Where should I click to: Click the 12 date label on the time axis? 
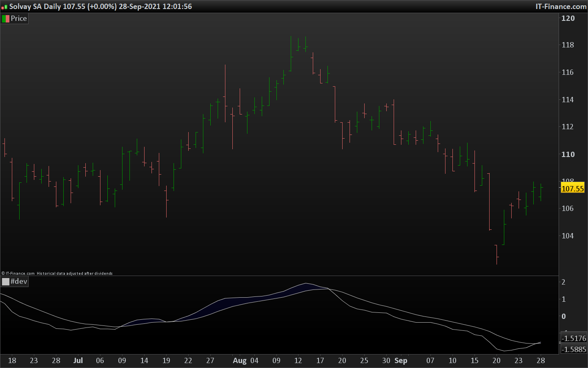coord(298,361)
